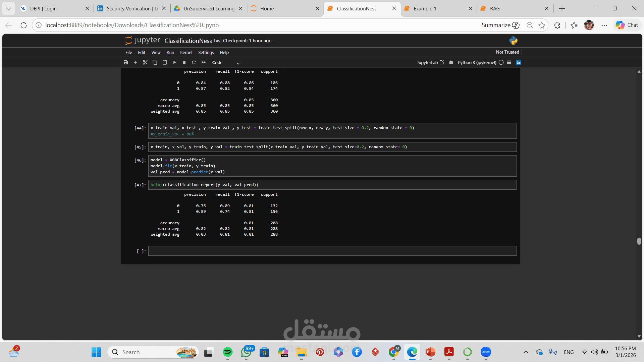644x362 pixels.
Task: Open the Kernel menu
Action: tap(186, 53)
